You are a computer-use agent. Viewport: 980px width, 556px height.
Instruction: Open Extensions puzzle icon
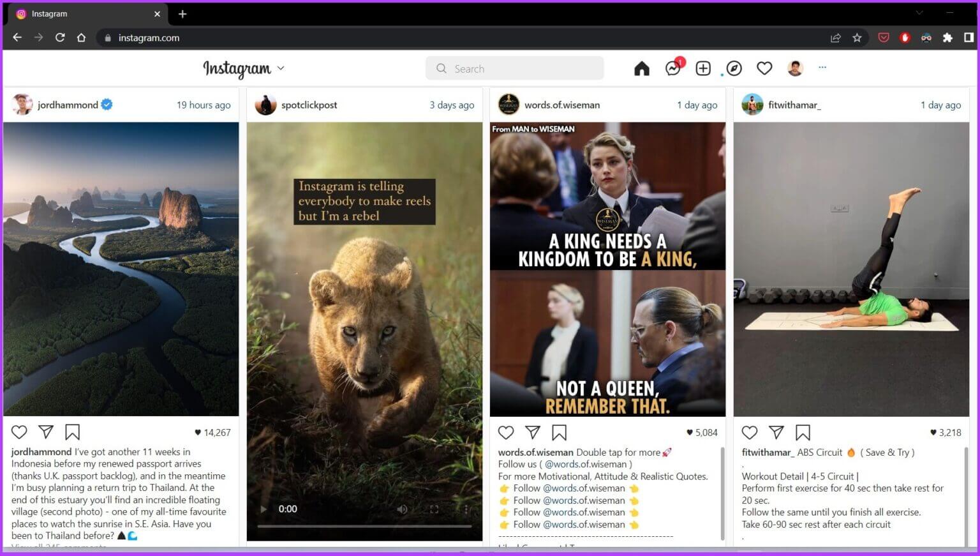pos(947,38)
